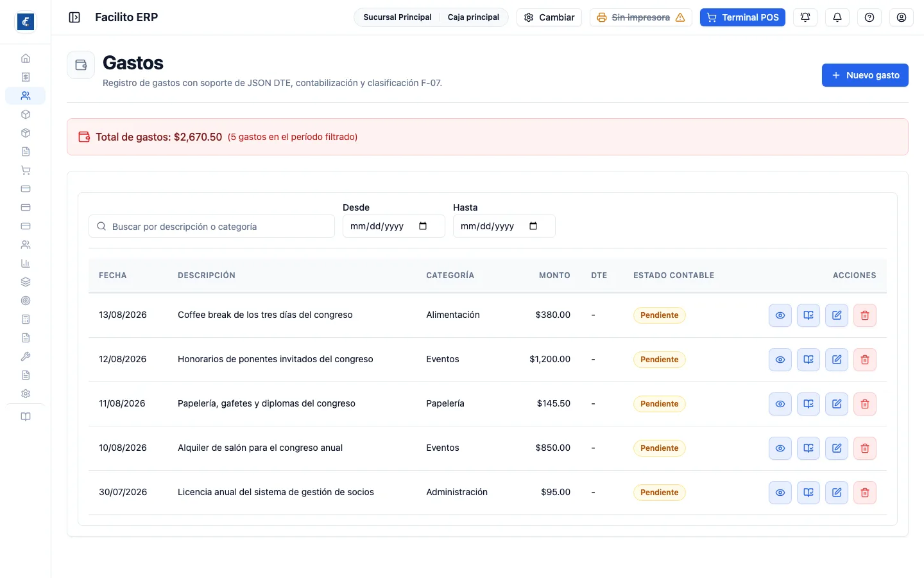This screenshot has height=578, width=924.
Task: View the Honorarios de ponentes expense
Action: pos(780,360)
